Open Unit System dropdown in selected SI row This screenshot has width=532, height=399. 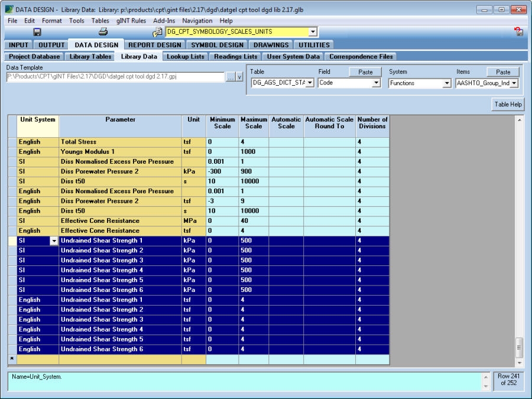click(54, 241)
